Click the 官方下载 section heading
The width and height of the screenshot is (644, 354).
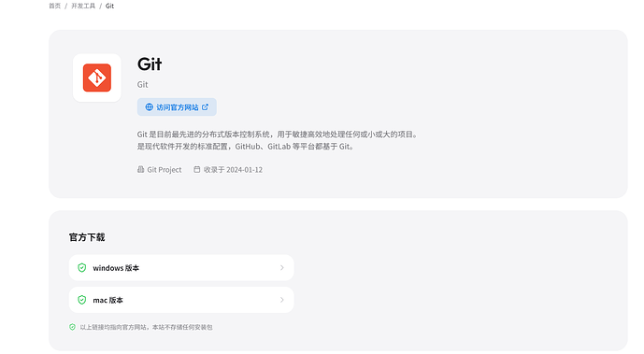(87, 237)
